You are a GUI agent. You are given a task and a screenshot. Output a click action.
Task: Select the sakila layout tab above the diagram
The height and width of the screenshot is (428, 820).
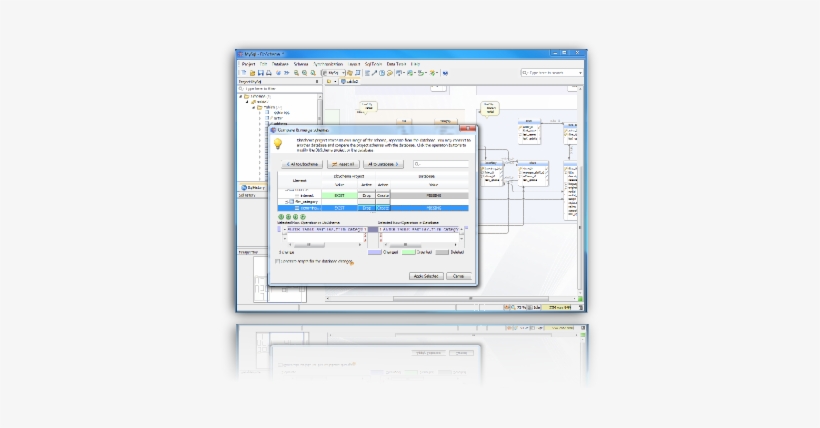tap(349, 82)
